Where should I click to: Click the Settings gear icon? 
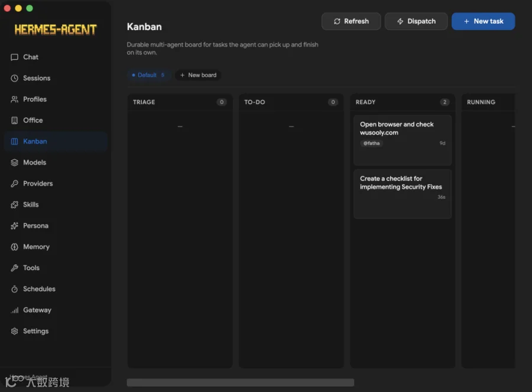pyautogui.click(x=14, y=331)
